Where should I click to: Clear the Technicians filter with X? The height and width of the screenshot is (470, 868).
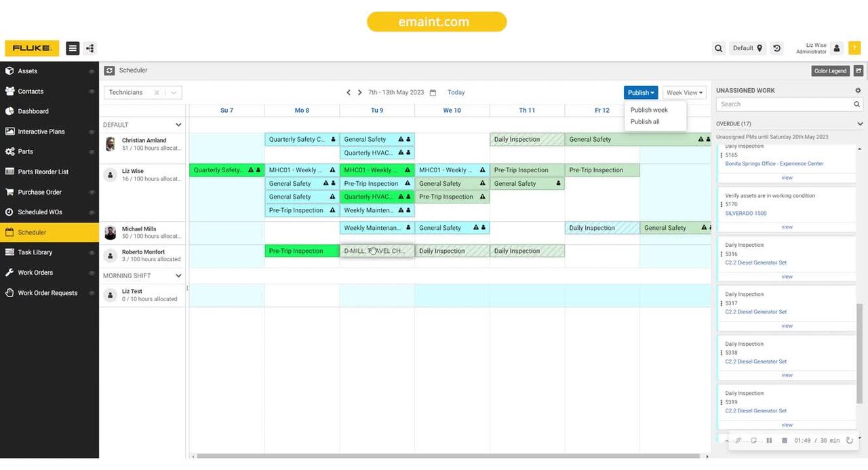pyautogui.click(x=157, y=93)
